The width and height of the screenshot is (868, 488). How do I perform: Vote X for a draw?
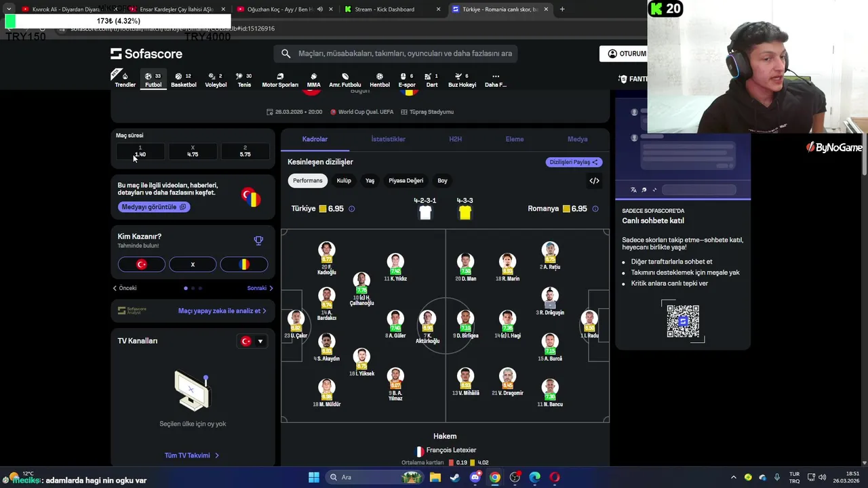pos(193,264)
